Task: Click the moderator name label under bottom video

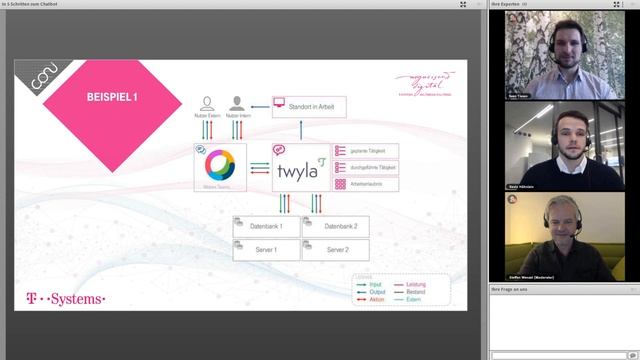Action: click(531, 278)
